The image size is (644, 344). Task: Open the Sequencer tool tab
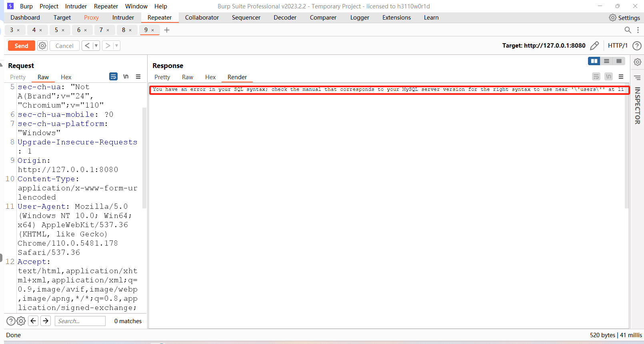pos(246,18)
